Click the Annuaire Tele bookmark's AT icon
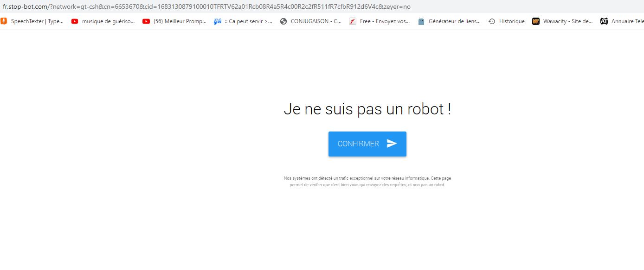 [604, 21]
